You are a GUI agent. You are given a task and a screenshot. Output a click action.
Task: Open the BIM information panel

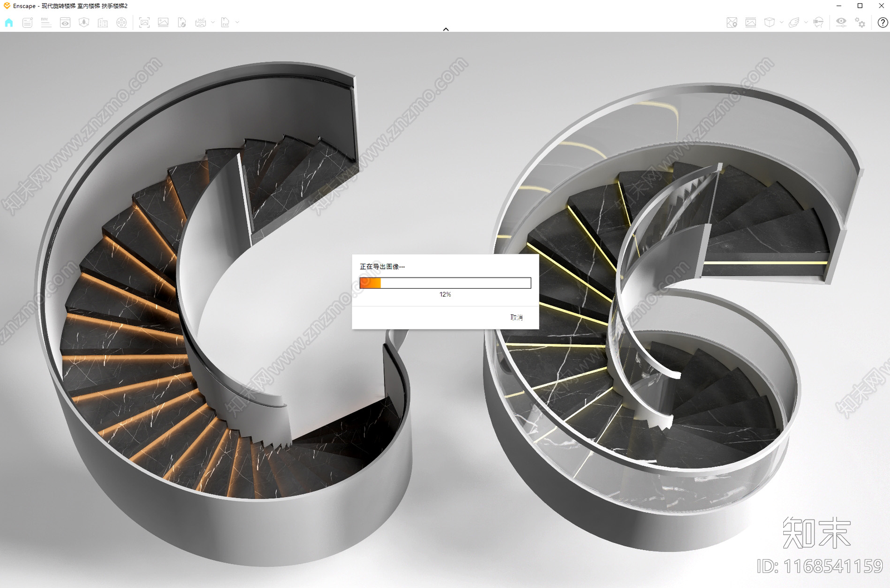46,23
